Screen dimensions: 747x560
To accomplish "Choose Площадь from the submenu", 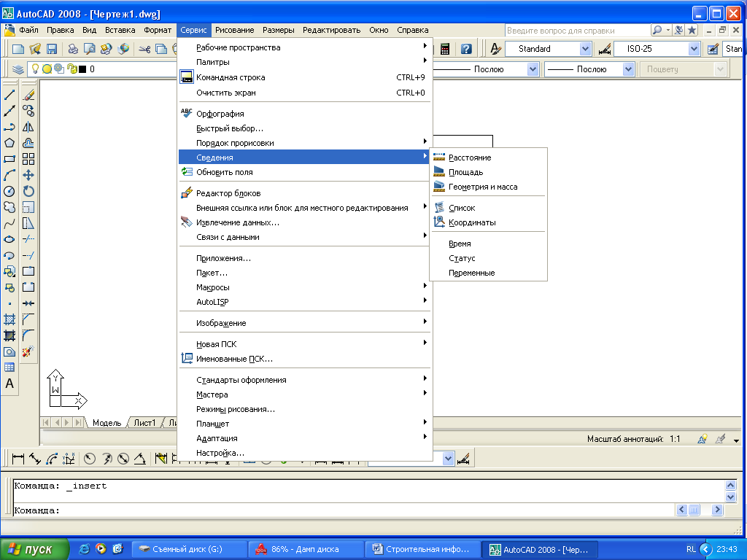I will click(488, 172).
